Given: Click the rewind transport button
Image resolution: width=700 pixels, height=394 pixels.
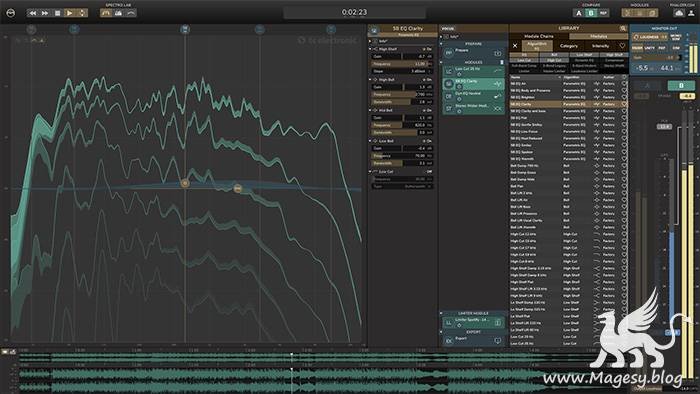Looking at the screenshot, I should point(33,13).
